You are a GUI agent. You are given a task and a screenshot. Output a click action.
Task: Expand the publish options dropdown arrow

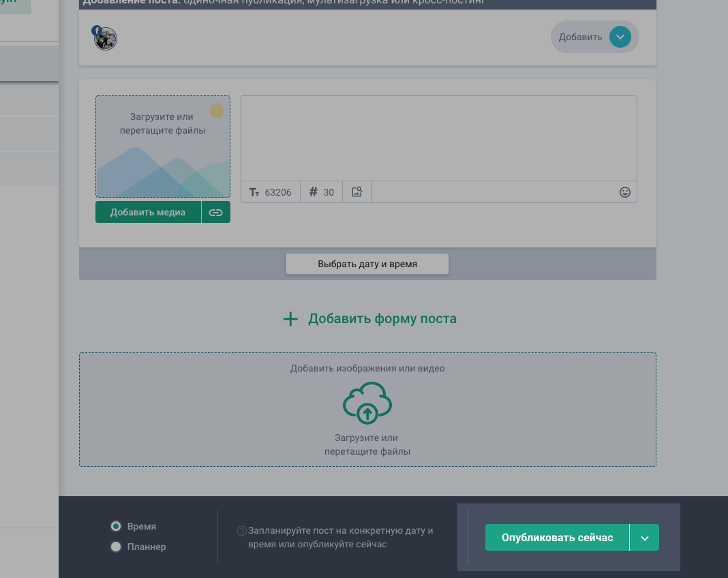644,538
